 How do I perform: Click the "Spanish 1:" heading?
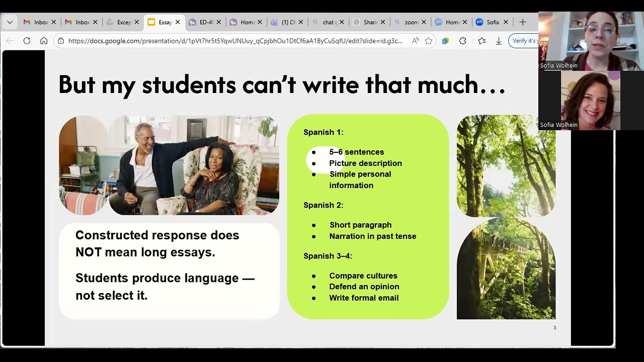pyautogui.click(x=324, y=132)
